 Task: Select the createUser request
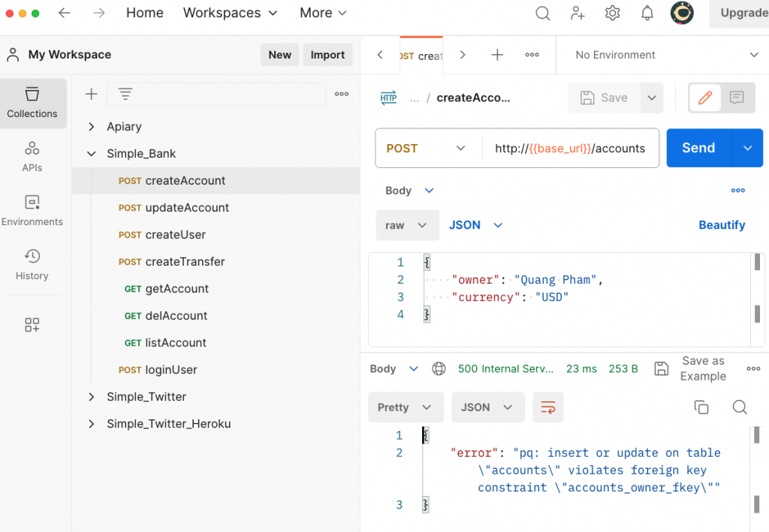[x=175, y=235]
